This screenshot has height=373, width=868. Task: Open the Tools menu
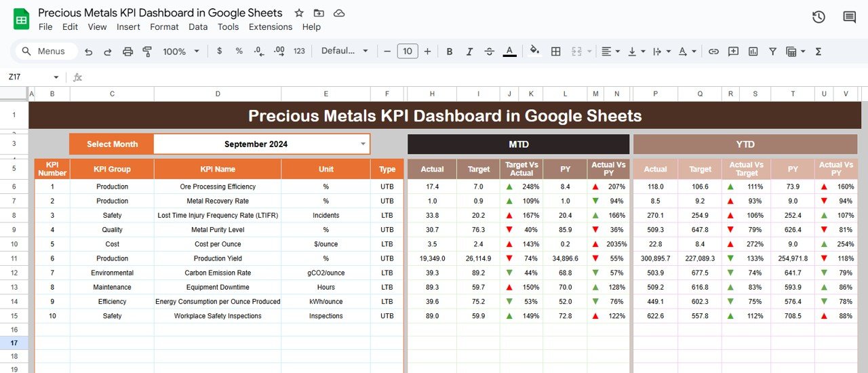228,27
